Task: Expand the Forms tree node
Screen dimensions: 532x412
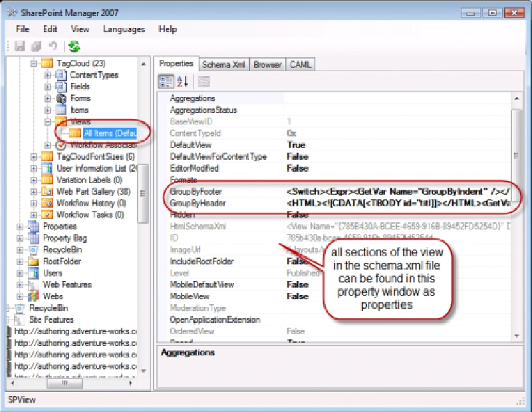Action: (47, 98)
